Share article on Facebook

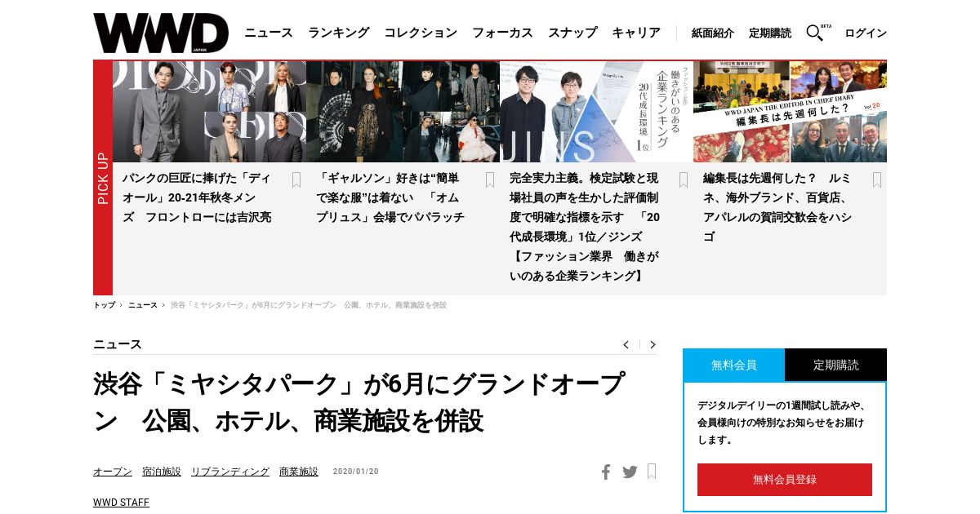click(x=606, y=472)
